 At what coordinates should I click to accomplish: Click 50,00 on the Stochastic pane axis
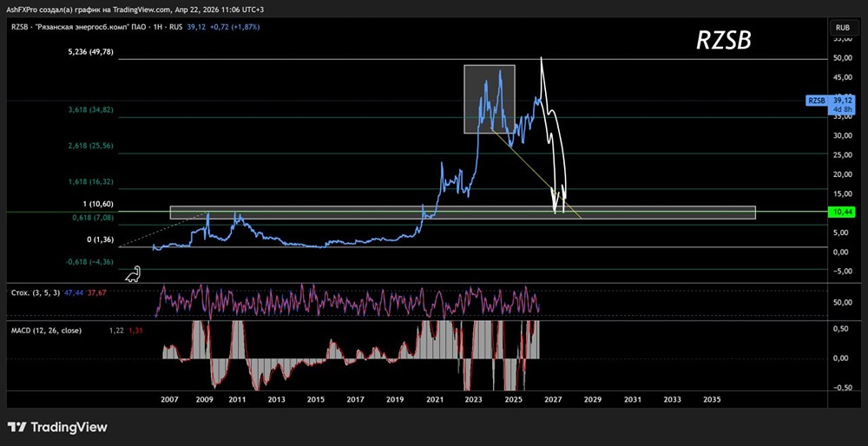pyautogui.click(x=844, y=303)
